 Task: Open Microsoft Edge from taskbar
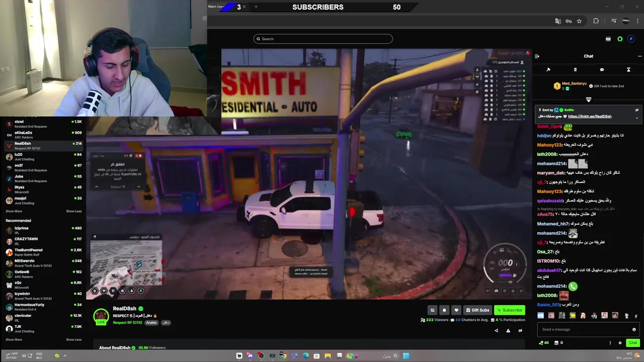[305, 356]
